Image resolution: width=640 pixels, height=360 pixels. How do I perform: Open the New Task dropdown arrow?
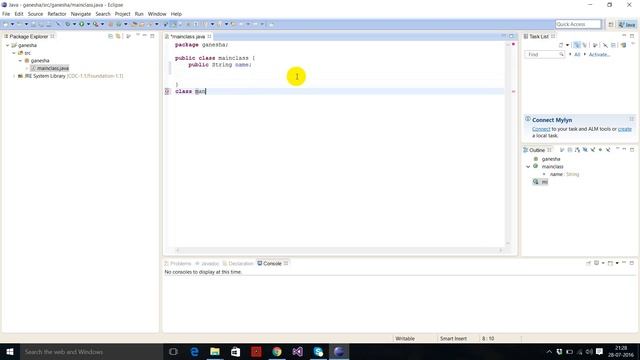click(x=567, y=45)
